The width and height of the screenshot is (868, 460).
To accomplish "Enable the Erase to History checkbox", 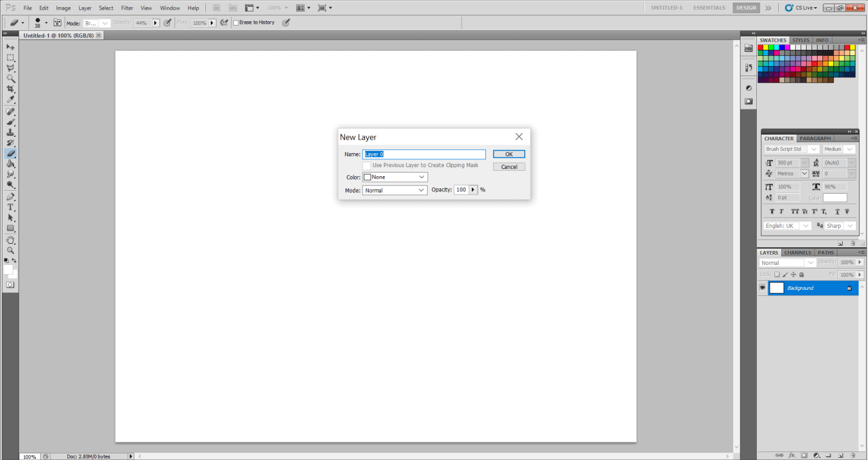I will click(236, 22).
